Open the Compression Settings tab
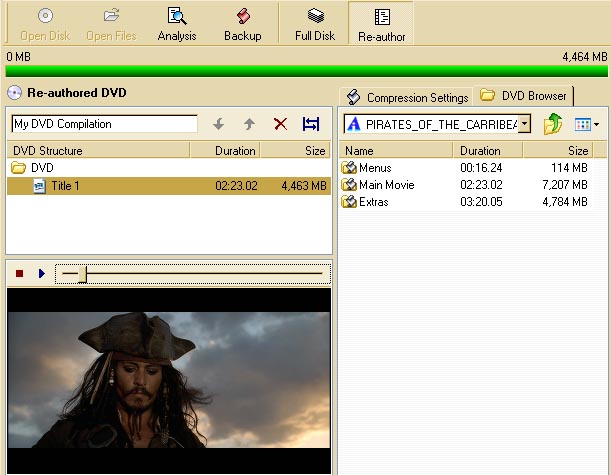 [407, 97]
